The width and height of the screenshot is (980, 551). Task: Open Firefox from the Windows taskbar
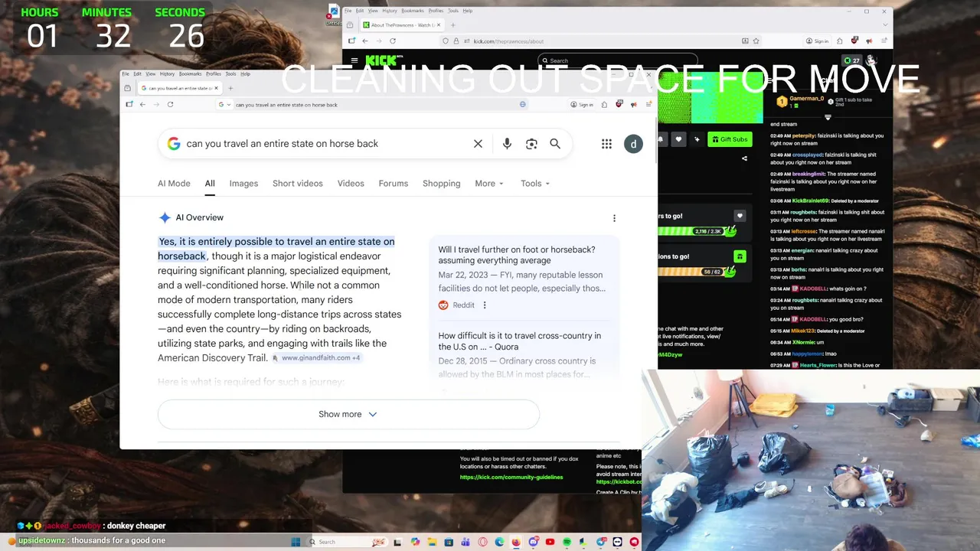coord(516,542)
